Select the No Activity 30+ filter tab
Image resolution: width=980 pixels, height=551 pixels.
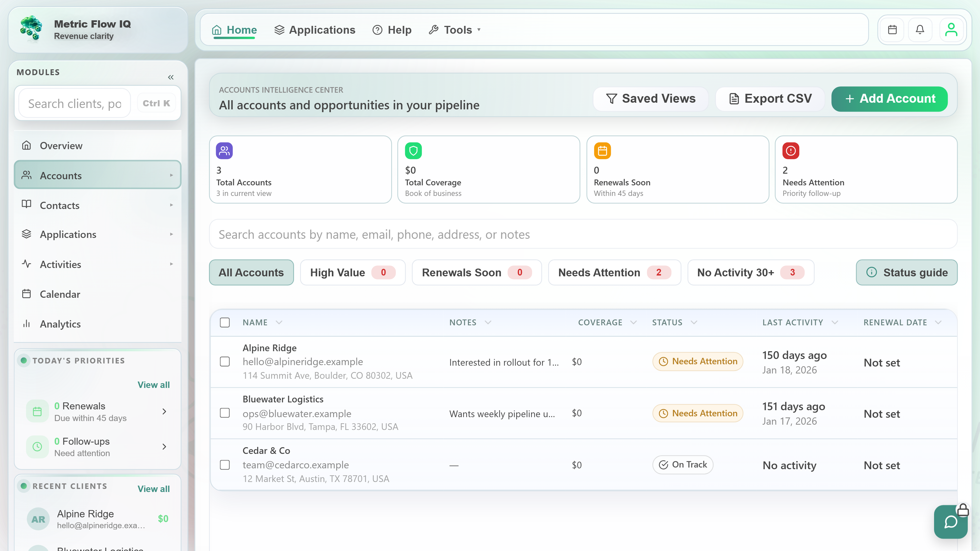coord(751,272)
